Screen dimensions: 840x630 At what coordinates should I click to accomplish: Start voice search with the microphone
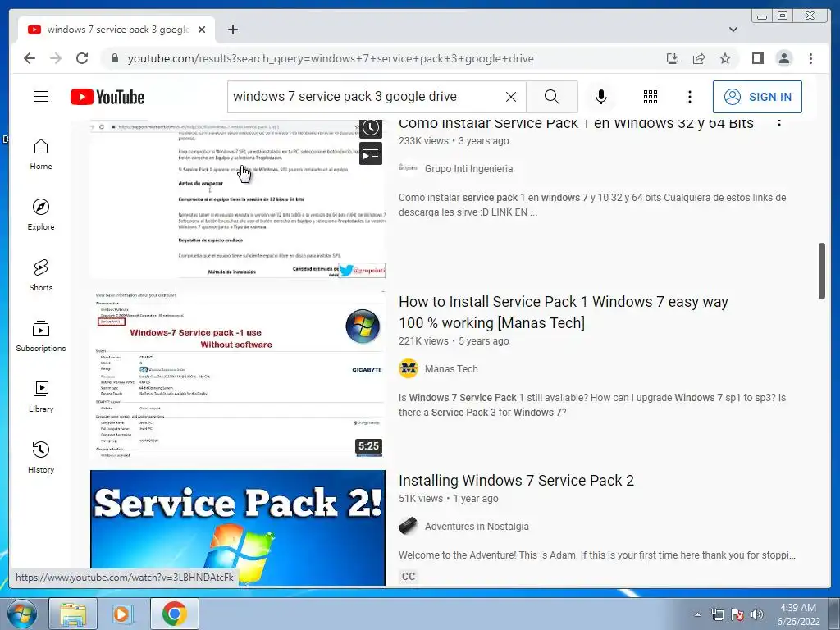[601, 97]
